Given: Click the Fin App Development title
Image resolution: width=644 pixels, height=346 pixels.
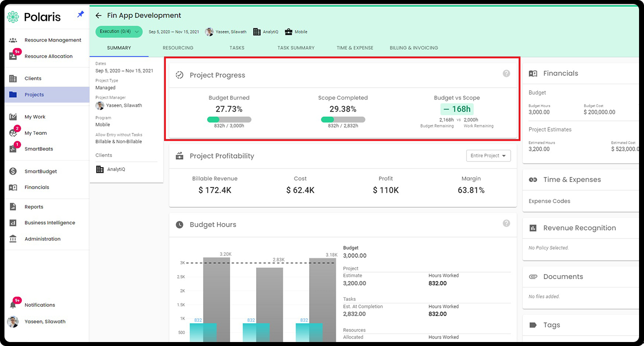Looking at the screenshot, I should pos(144,16).
